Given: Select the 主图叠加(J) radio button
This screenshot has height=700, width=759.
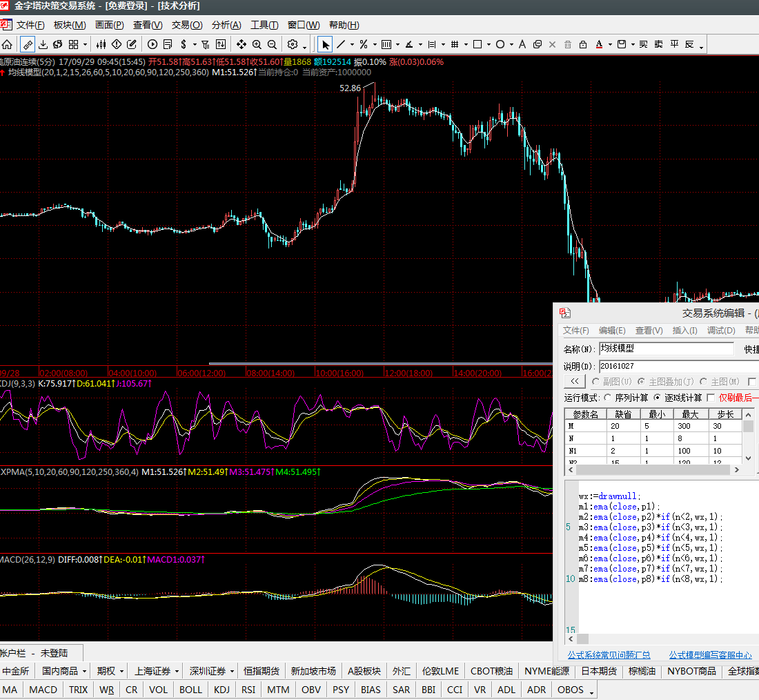Looking at the screenshot, I should (x=642, y=382).
